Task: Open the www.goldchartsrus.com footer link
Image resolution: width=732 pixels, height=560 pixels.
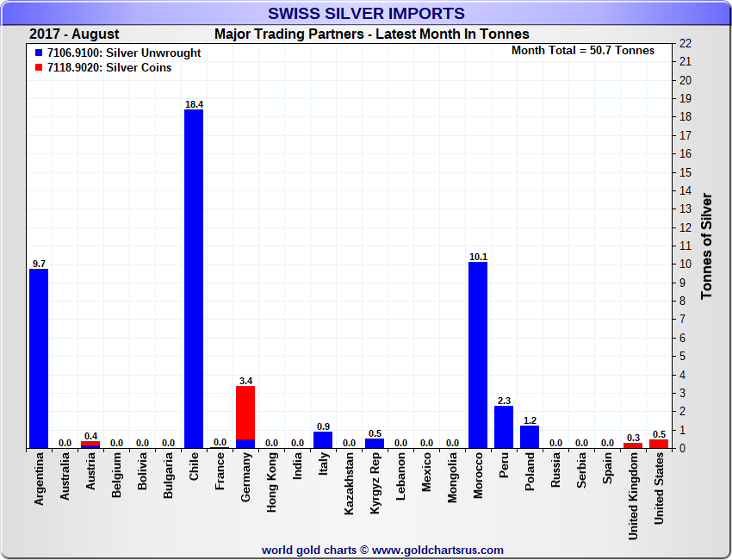Action: coord(437,550)
